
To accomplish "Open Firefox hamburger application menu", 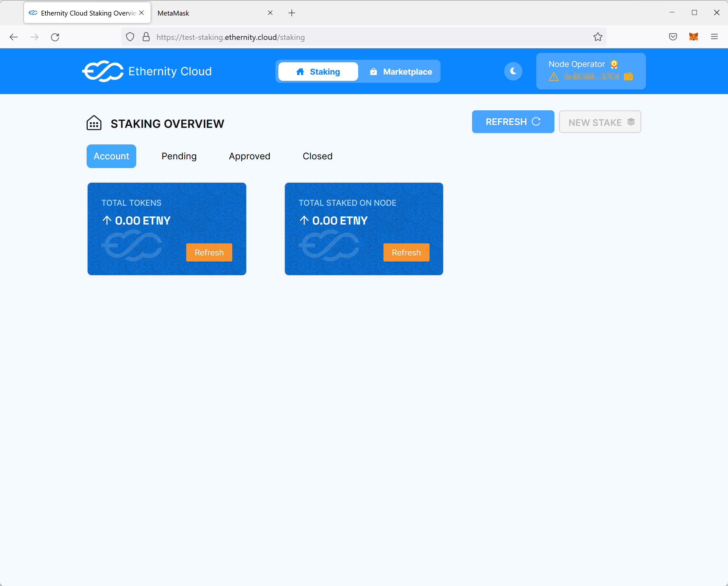I will [714, 37].
